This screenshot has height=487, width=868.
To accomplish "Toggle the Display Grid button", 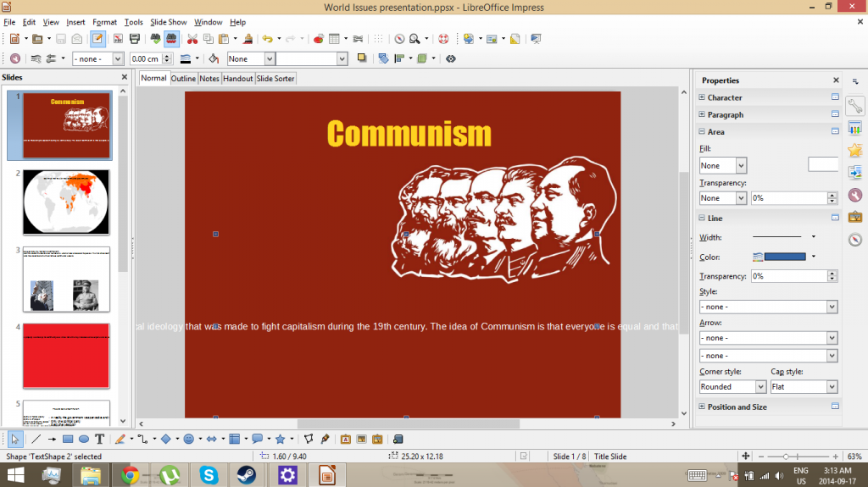I will pos(378,39).
